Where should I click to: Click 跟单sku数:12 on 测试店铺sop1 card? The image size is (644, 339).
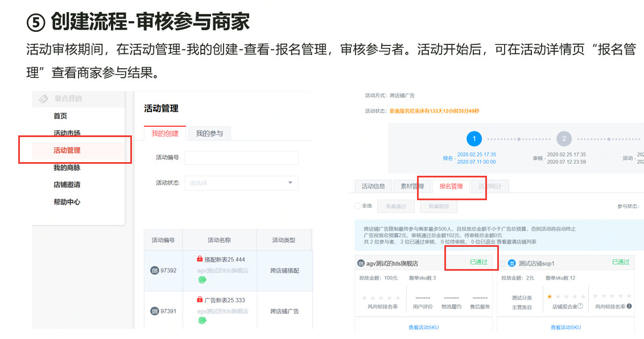tap(560, 278)
